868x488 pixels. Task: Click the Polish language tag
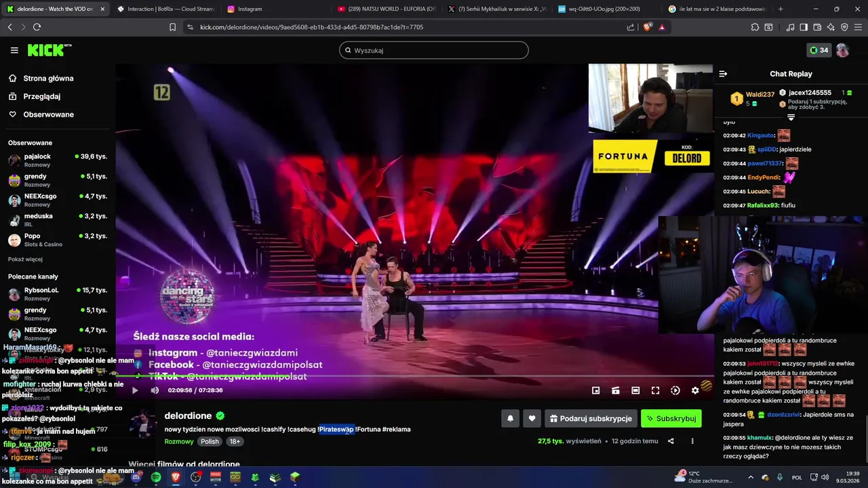(210, 441)
